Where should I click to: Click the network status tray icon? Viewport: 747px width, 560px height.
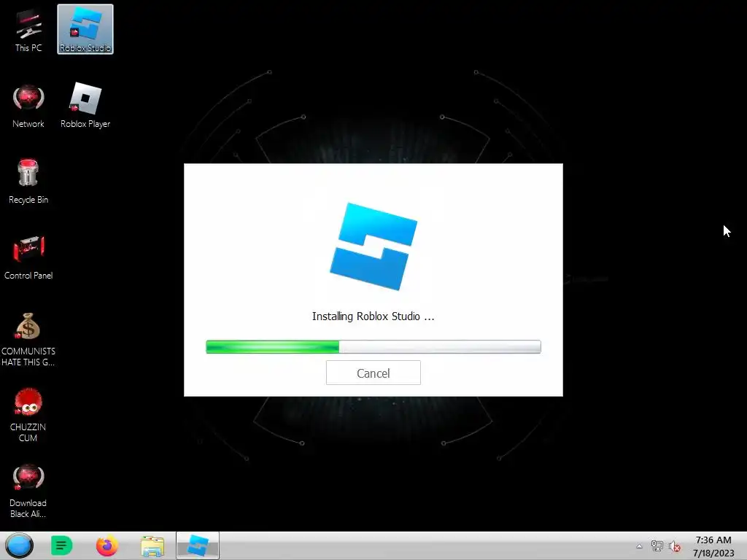[x=657, y=546]
